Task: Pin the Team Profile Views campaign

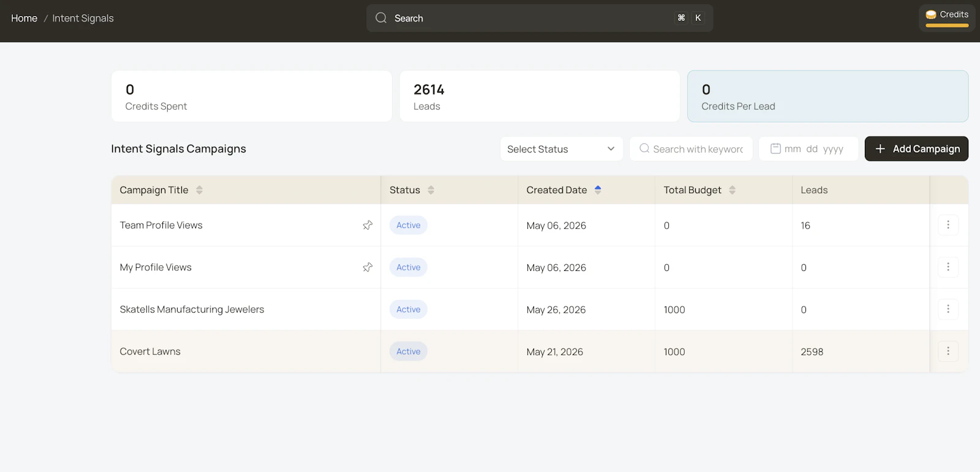Action: tap(367, 225)
